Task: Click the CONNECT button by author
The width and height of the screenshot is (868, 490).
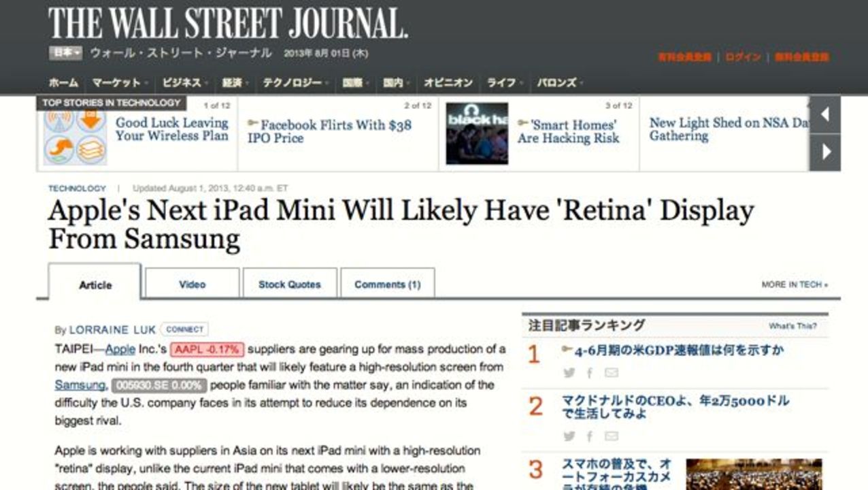Action: point(184,329)
